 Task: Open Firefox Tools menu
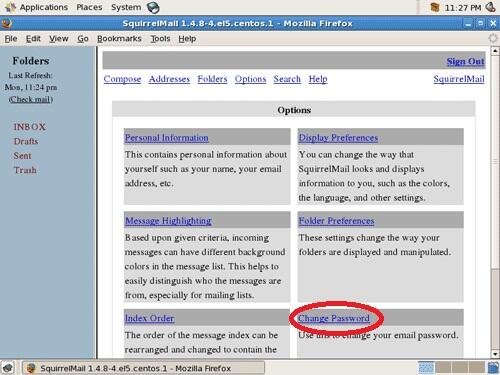point(160,39)
